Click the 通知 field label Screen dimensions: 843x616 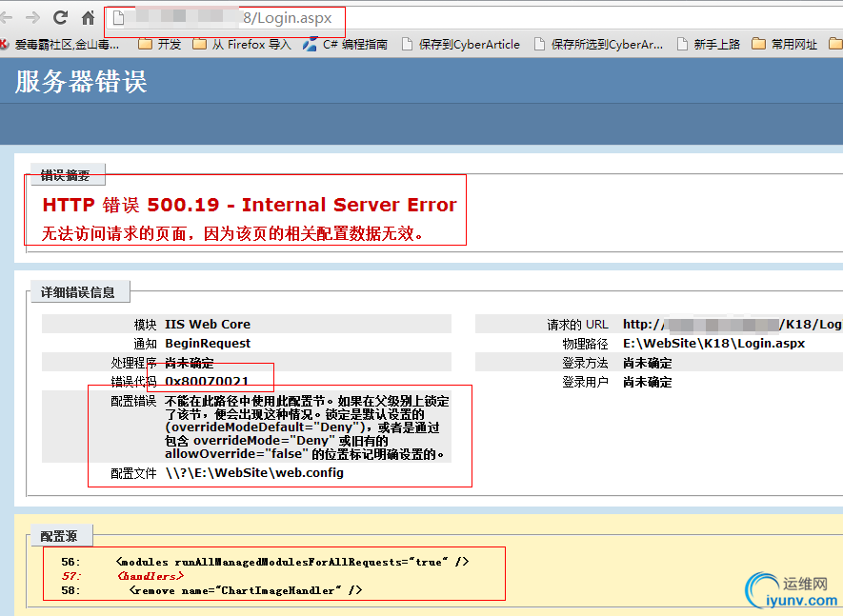(145, 344)
